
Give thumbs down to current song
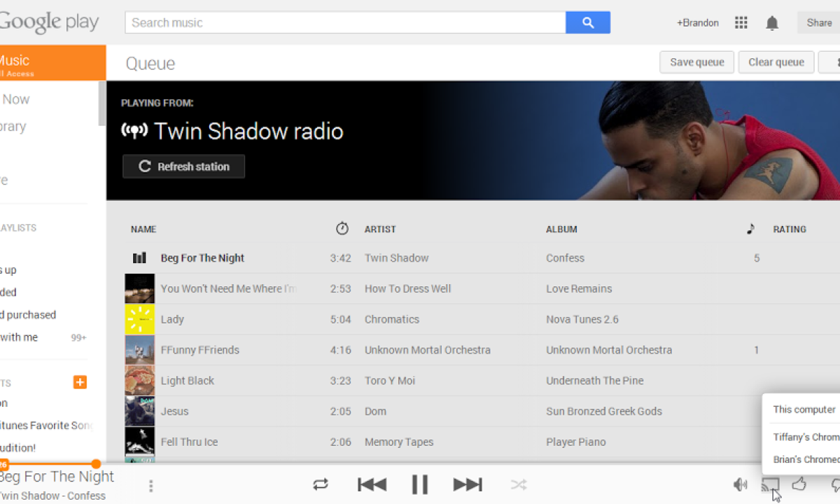tap(835, 484)
